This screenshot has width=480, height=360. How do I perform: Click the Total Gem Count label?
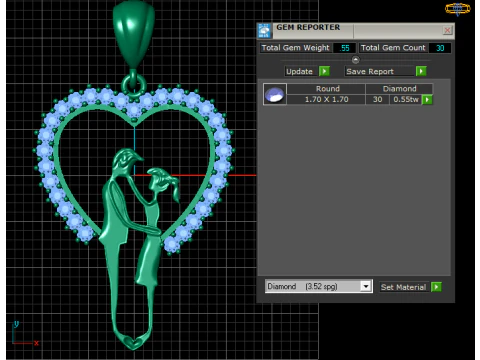(x=393, y=48)
